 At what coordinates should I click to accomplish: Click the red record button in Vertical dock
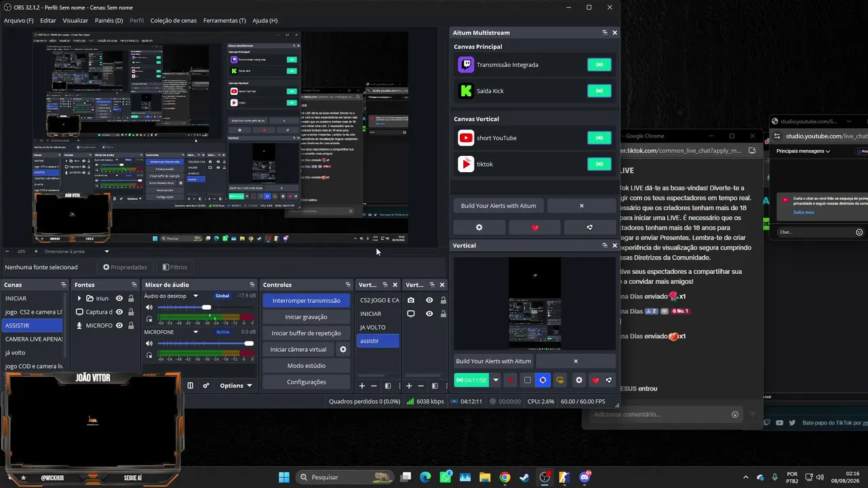tap(511, 380)
